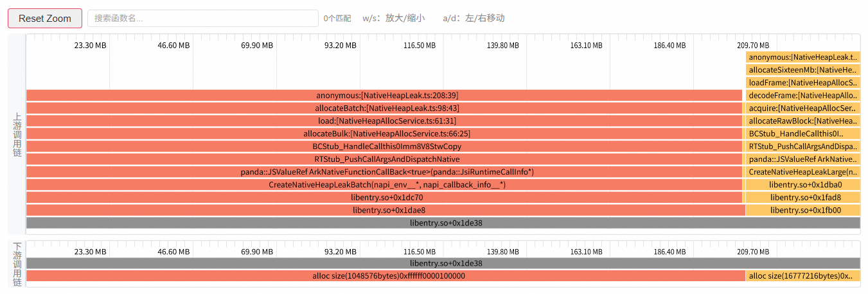Select the yellow allocateSixteenMb frame
The width and height of the screenshot is (868, 294).
tap(803, 69)
